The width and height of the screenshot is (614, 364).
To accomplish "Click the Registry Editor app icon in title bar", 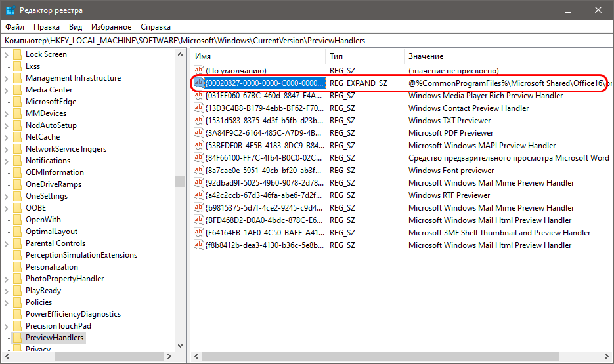I will [11, 10].
